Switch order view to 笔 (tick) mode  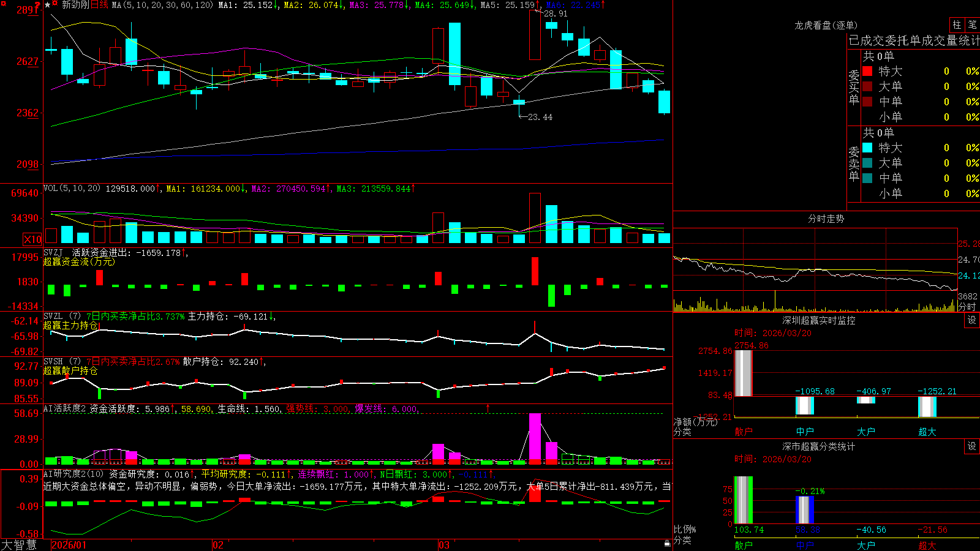click(972, 25)
